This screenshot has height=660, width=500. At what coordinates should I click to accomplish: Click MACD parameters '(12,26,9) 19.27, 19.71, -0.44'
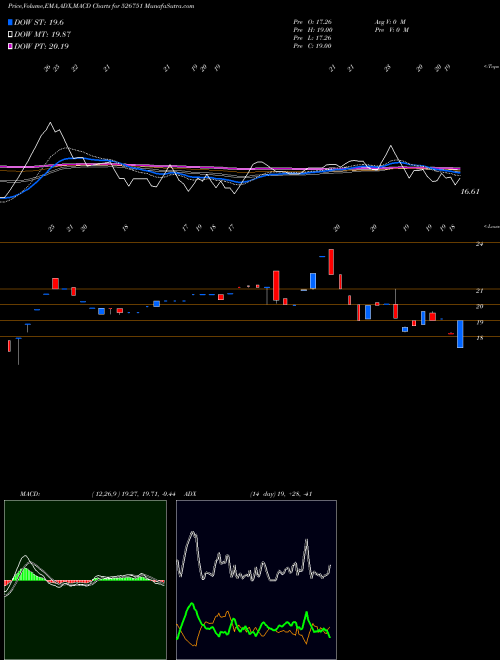[x=136, y=494]
